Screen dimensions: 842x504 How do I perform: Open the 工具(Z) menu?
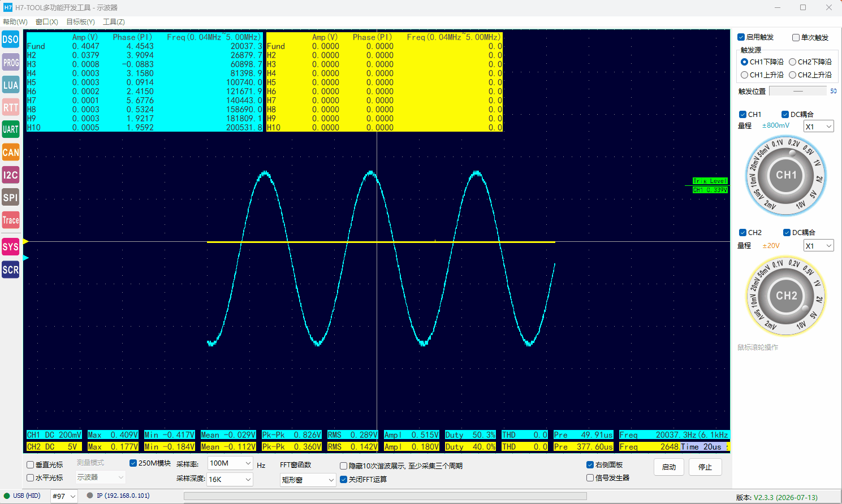coord(114,21)
